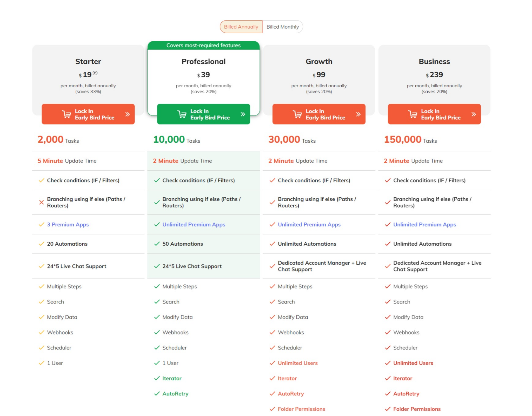This screenshot has height=416, width=532.
Task: Click the check beside Starter Webhooks
Action: 41,332
